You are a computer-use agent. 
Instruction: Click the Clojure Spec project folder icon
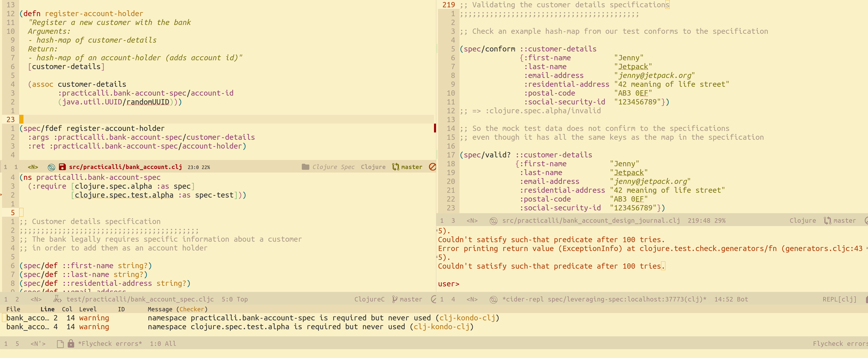305,167
